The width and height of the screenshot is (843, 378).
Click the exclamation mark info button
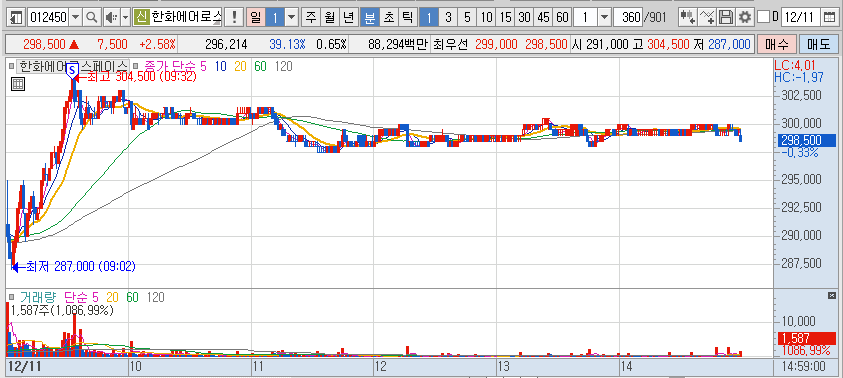click(234, 18)
